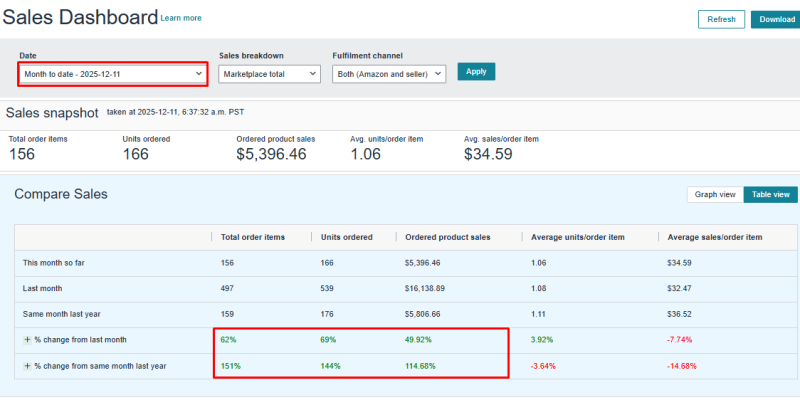Click the Average units/order item column header
Image resolution: width=800 pixels, height=400 pixels.
[x=578, y=237]
